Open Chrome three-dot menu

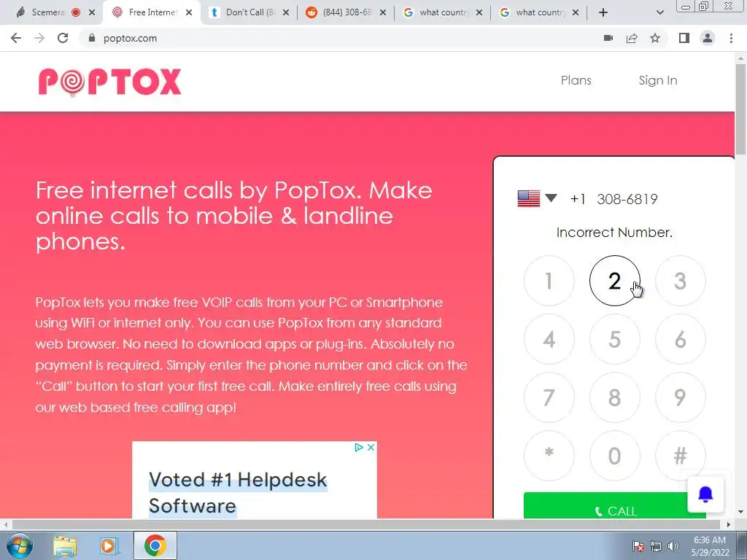(x=731, y=38)
